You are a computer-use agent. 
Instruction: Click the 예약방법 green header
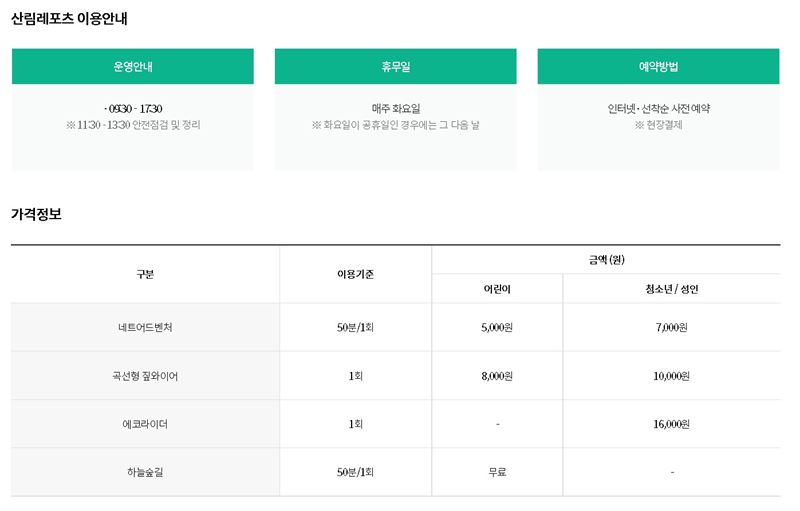coord(658,66)
